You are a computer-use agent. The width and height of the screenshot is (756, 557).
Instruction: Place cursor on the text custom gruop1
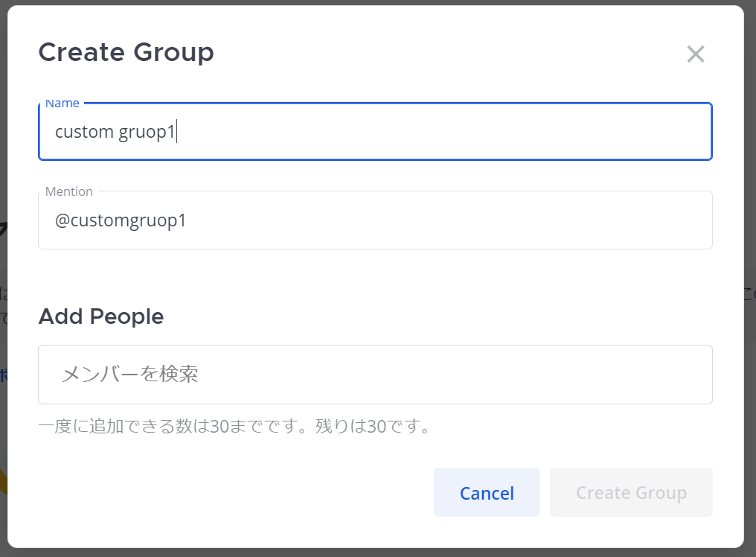[x=115, y=132]
